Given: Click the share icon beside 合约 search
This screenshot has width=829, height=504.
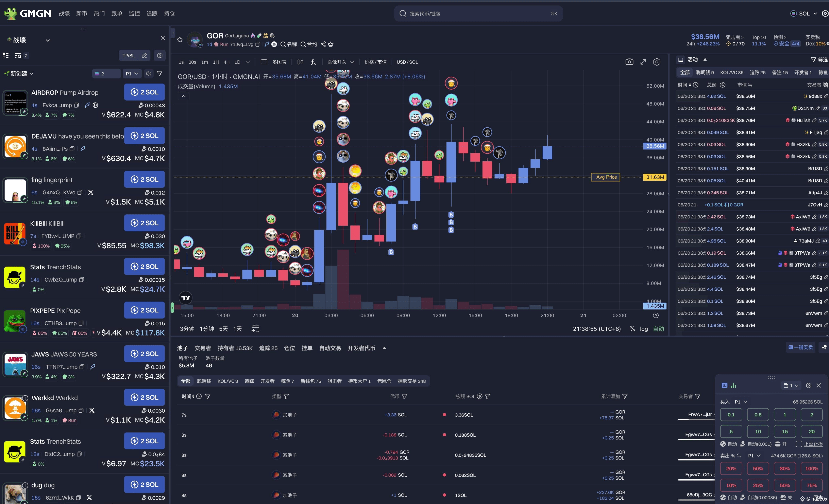Looking at the screenshot, I should 323,44.
